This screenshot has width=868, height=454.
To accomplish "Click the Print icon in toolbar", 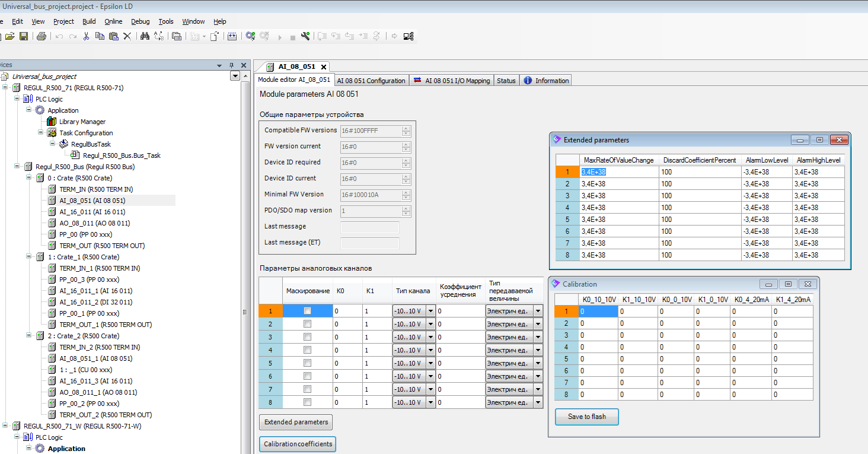I will (41, 36).
